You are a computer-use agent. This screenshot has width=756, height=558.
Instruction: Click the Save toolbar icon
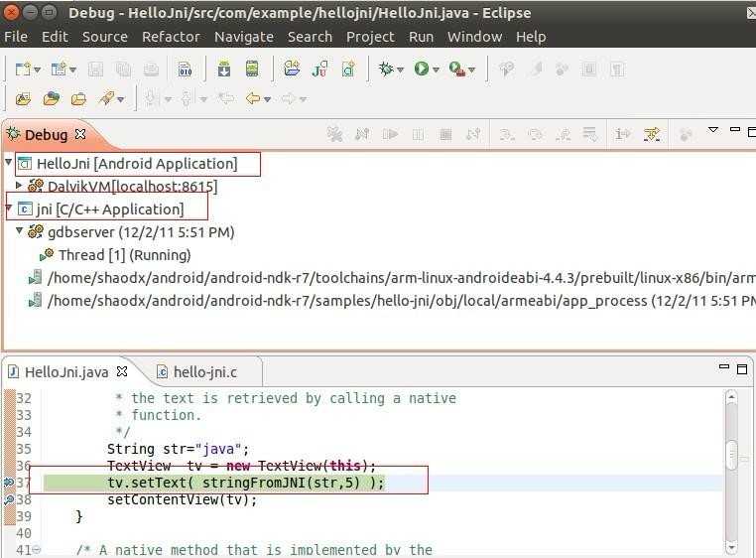click(x=95, y=70)
